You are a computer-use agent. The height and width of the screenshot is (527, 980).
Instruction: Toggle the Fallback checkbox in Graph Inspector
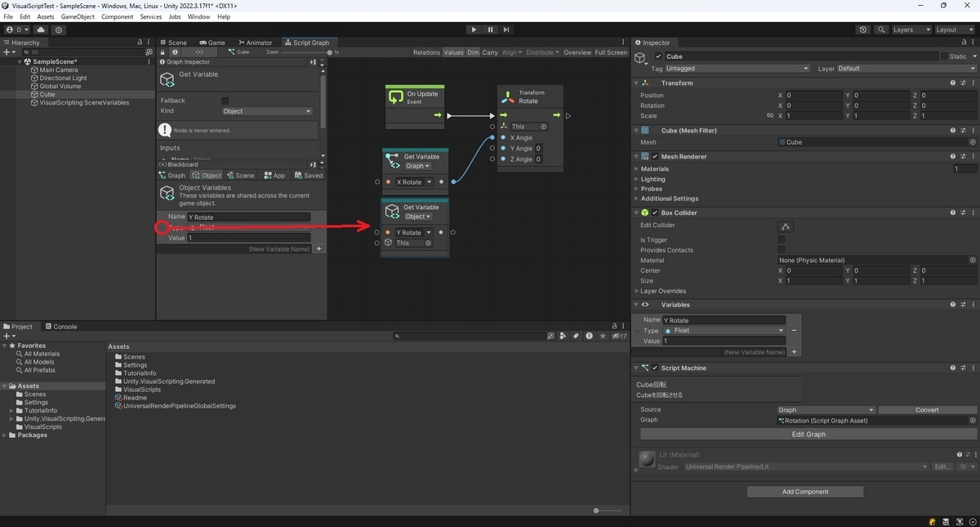[x=225, y=100]
